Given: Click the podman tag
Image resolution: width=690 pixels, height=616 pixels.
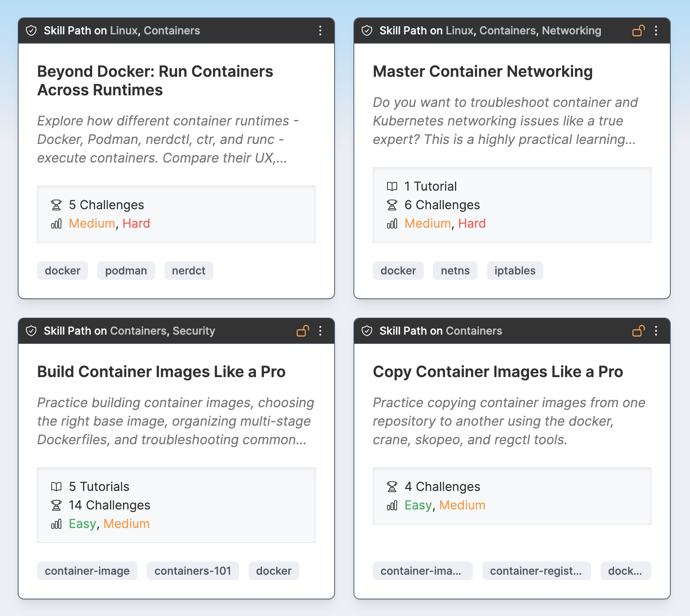Looking at the screenshot, I should (126, 271).
